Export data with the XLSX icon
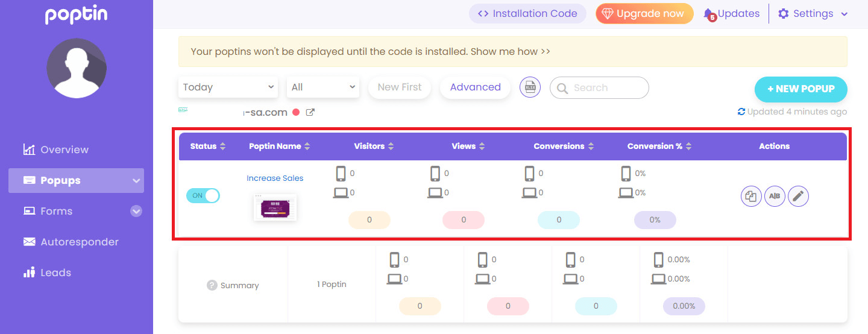 [530, 87]
